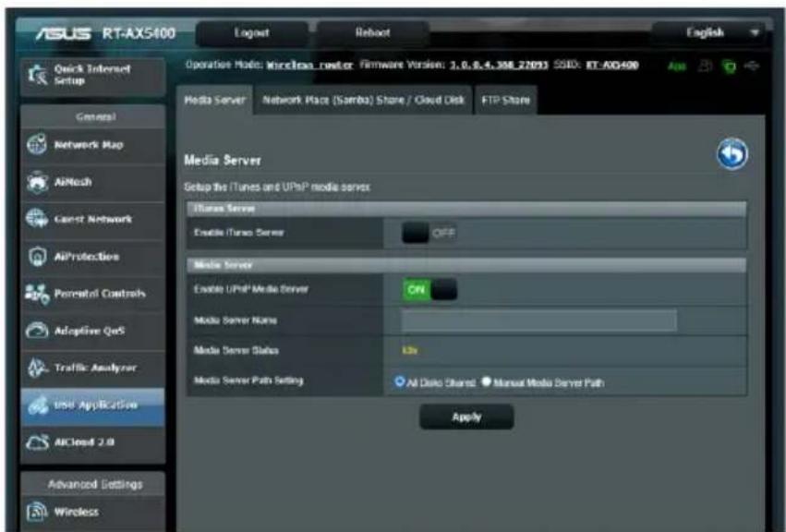This screenshot has height=532, width=786.
Task: Click the Media Server Name input field
Action: [538, 320]
